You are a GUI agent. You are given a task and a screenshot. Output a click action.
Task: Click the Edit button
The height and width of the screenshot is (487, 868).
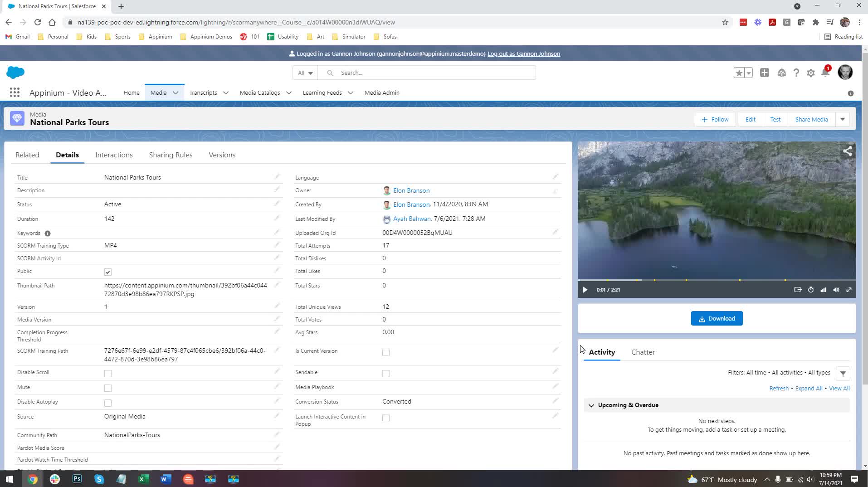[x=750, y=120]
